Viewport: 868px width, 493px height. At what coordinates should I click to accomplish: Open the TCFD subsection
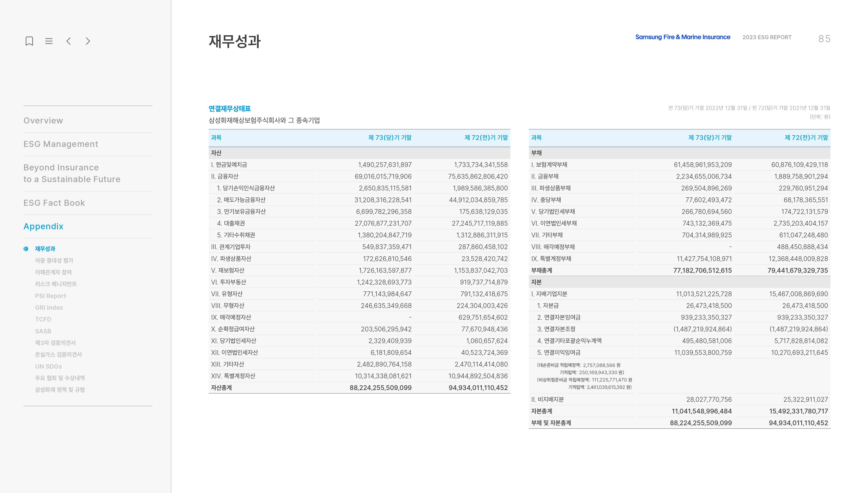point(43,319)
